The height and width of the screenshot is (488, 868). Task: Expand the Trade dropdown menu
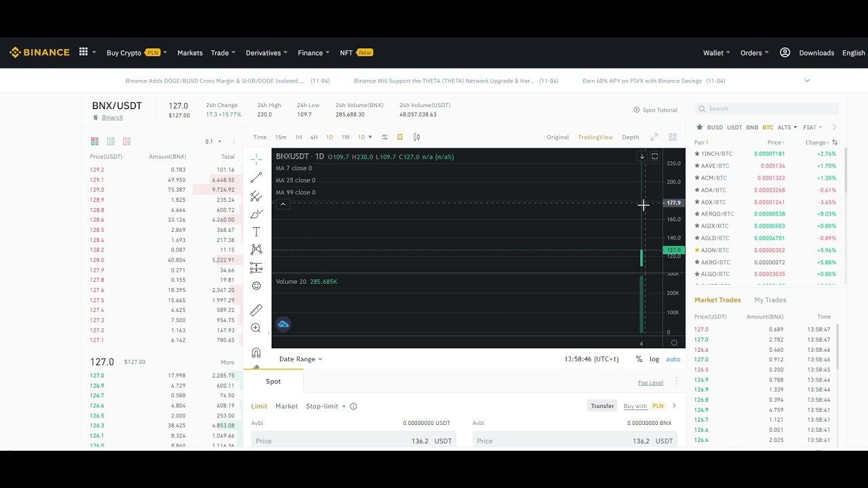click(223, 53)
